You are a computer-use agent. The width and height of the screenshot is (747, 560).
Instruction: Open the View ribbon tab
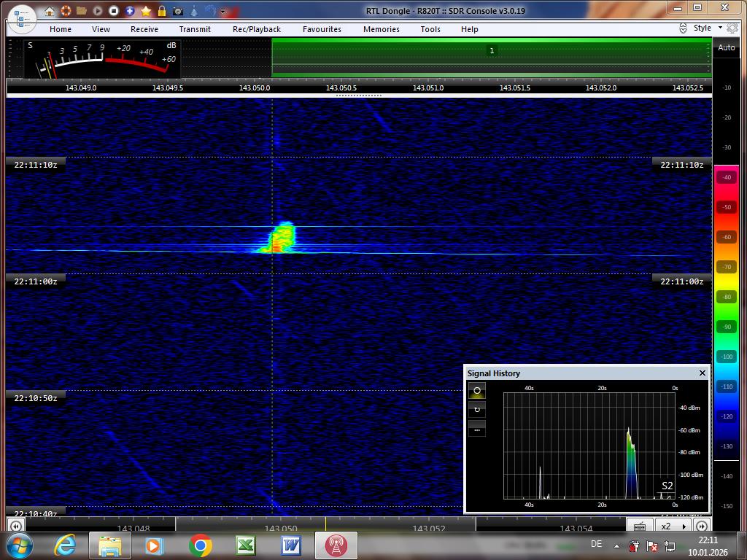[101, 29]
